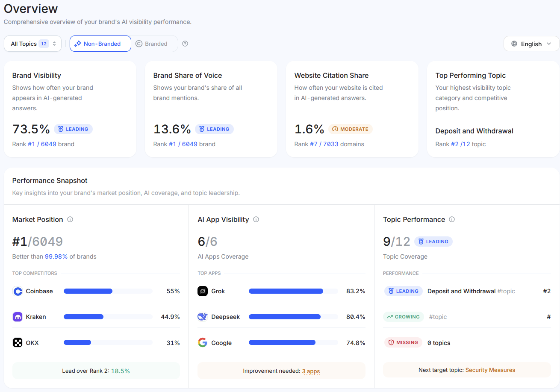This screenshot has width=560, height=392.
Task: Open the English language dropdown
Action: click(531, 43)
